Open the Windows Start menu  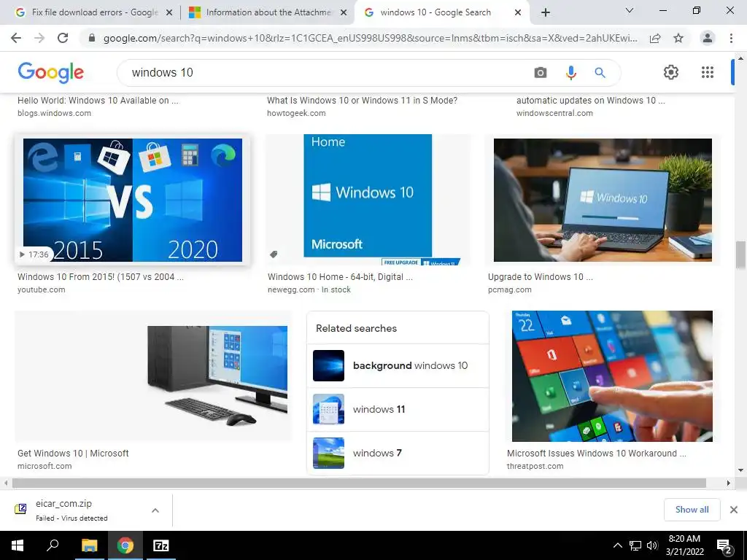18,545
